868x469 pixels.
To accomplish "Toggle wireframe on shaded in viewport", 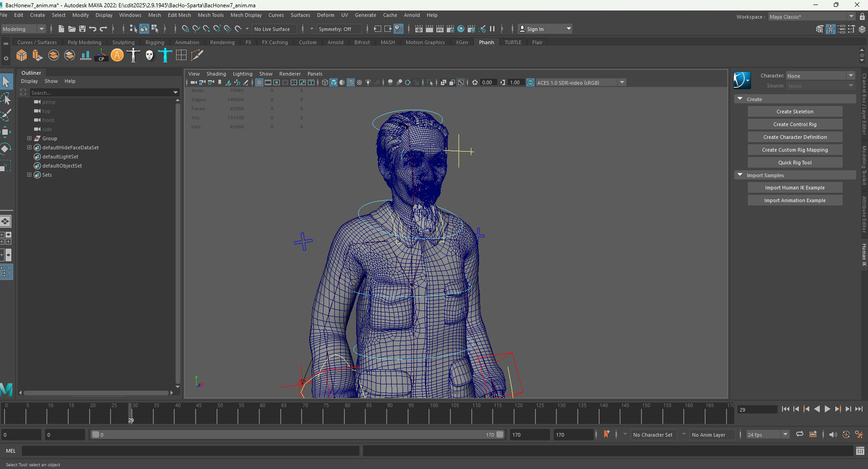I will point(351,82).
